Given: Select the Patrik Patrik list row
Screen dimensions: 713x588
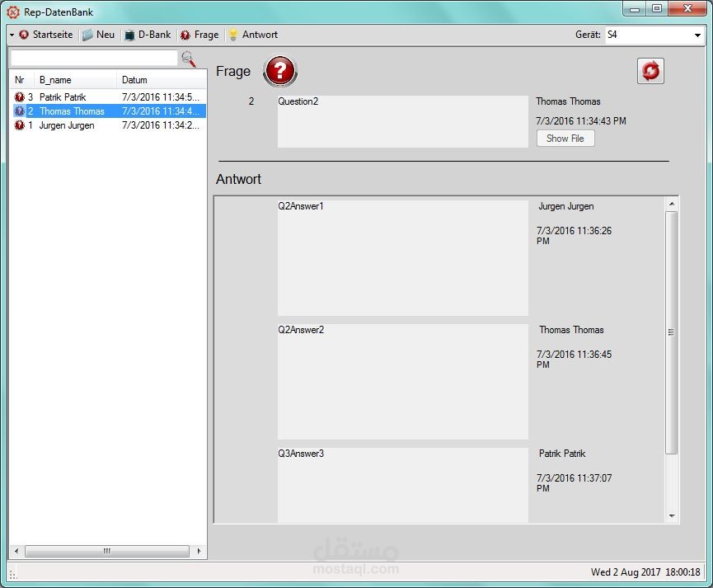Looking at the screenshot, I should pyautogui.click(x=110, y=97).
